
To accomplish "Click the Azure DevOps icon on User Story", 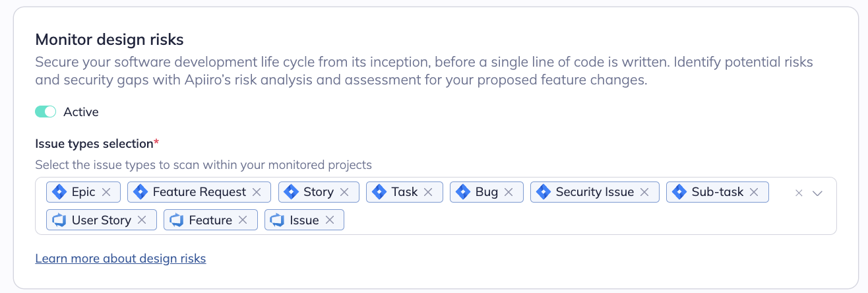I will 59,220.
